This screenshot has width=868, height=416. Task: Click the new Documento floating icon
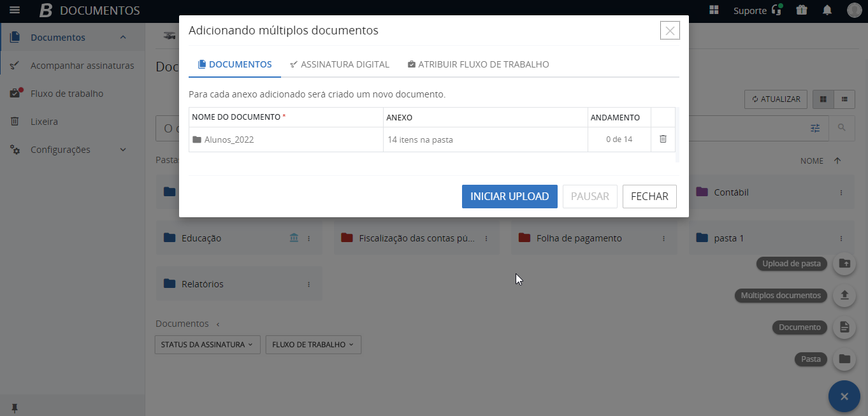click(844, 327)
